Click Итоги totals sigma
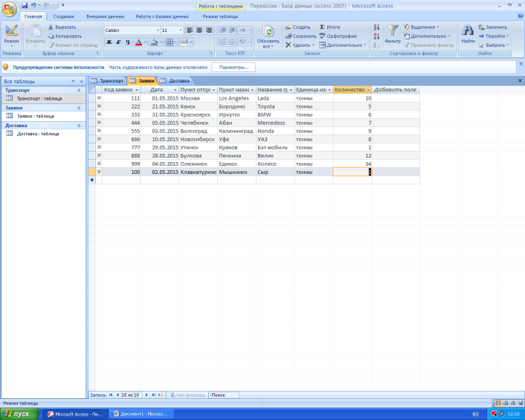This screenshot has height=420, width=525. tap(330, 27)
